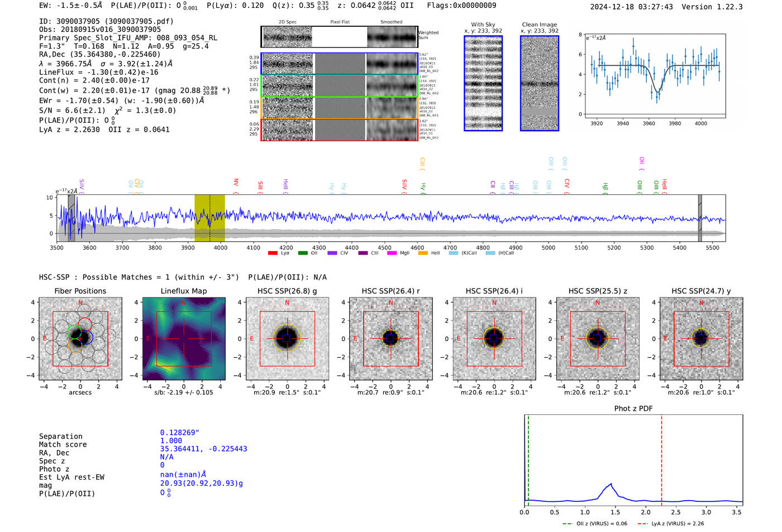
Task: Click the green dashed OII z line
Action: pyautogui.click(x=528, y=460)
